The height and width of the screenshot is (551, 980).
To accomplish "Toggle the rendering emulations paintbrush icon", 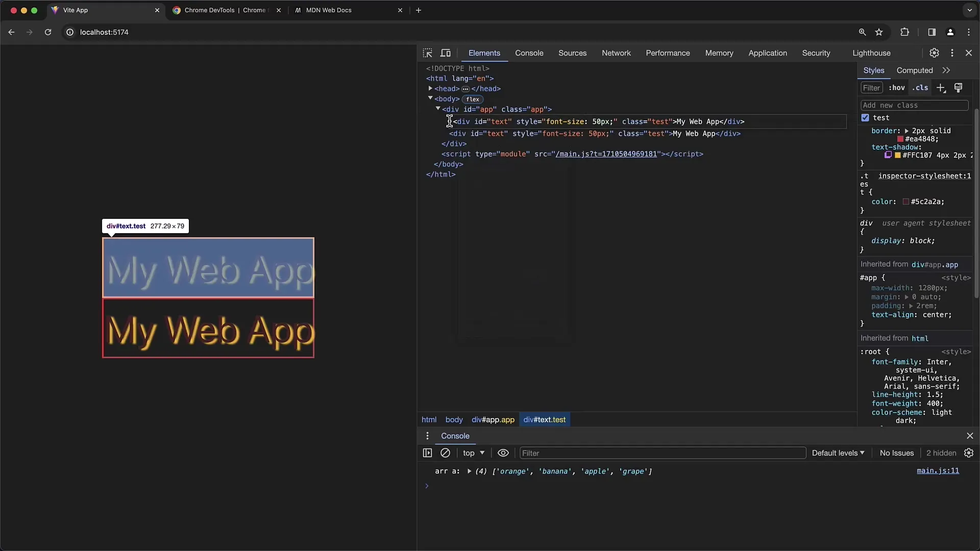I will [959, 88].
